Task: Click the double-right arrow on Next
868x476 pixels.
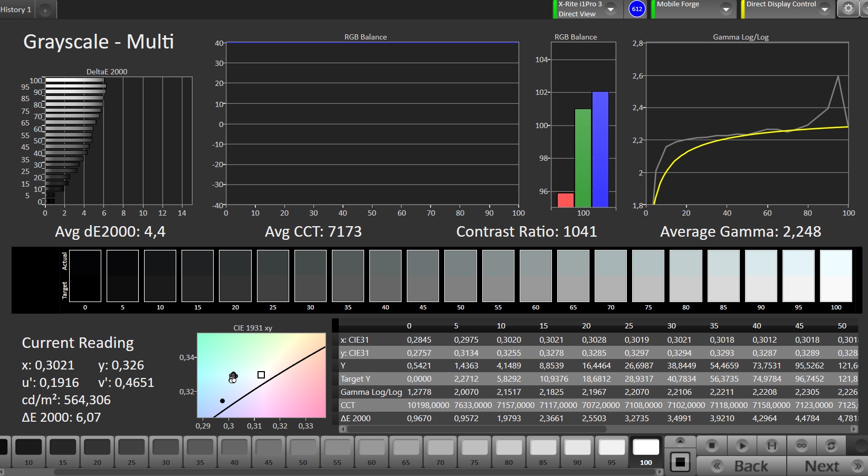Action: pos(857,466)
